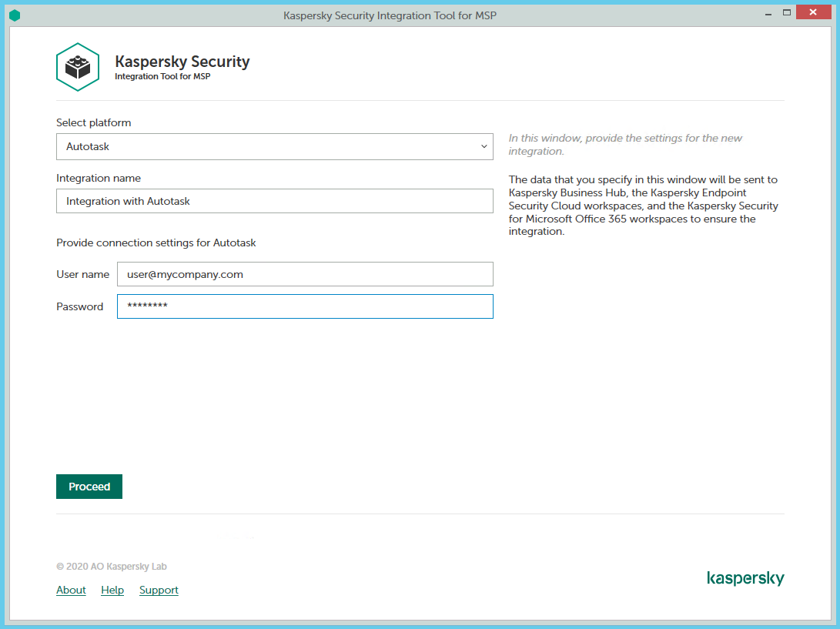Open the Select platform combo box showing Autotask
The width and height of the screenshot is (840, 629).
click(x=274, y=146)
